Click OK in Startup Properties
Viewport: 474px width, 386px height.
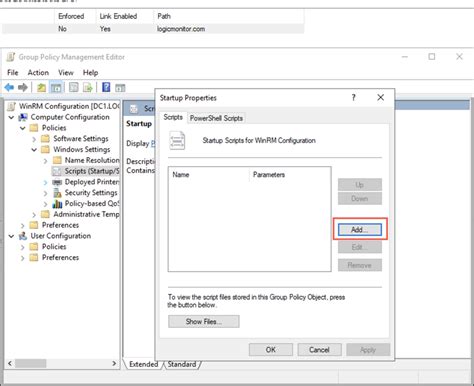[271, 350]
